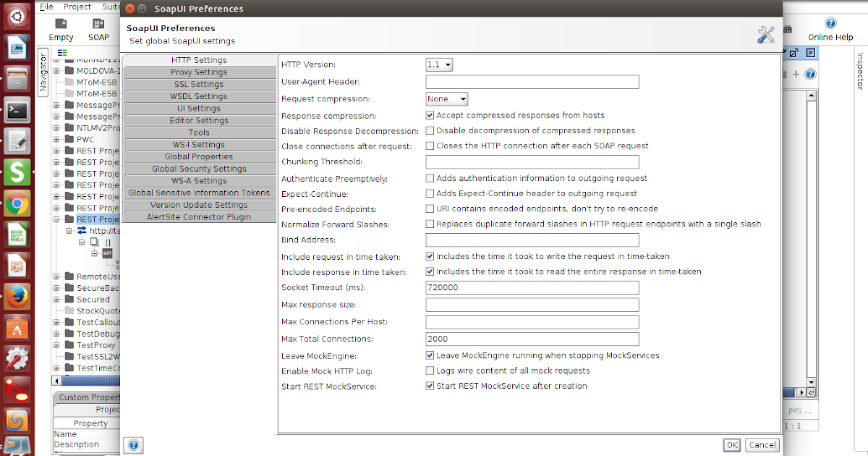Open LibreOffice Impress from the launcher

pos(17,266)
